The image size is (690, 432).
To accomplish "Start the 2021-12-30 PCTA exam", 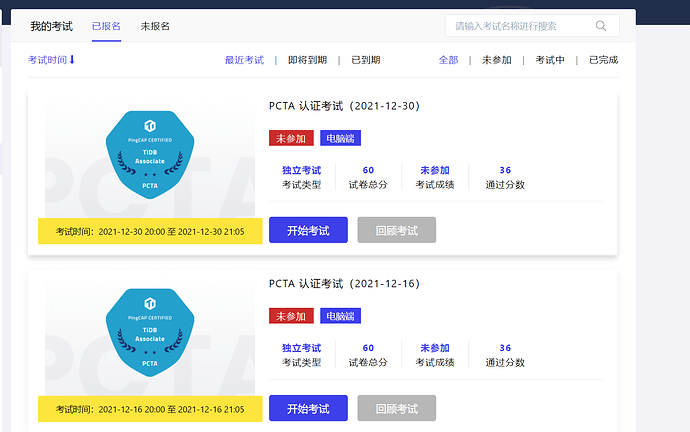I will tap(308, 230).
